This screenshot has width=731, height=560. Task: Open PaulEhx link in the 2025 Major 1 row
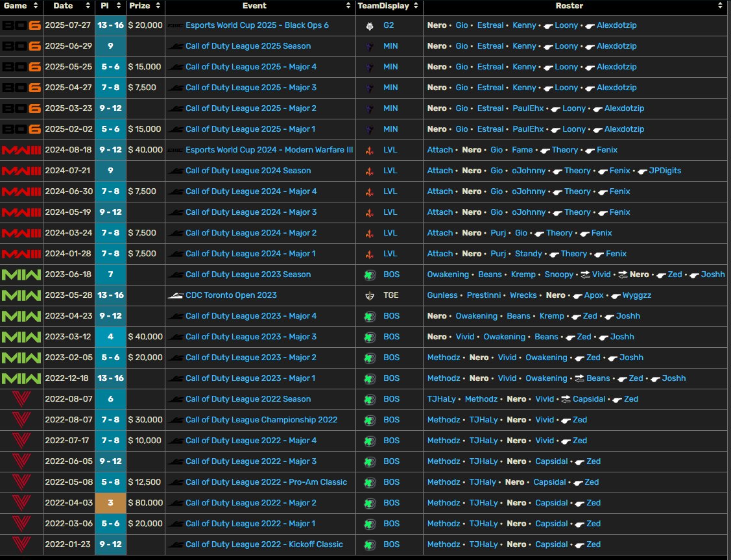pyautogui.click(x=528, y=129)
